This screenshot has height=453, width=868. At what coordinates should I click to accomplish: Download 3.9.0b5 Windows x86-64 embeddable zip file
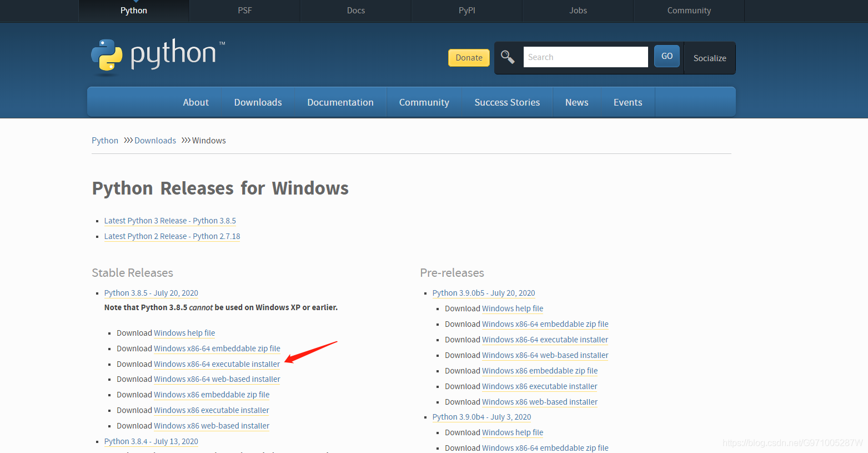click(545, 324)
